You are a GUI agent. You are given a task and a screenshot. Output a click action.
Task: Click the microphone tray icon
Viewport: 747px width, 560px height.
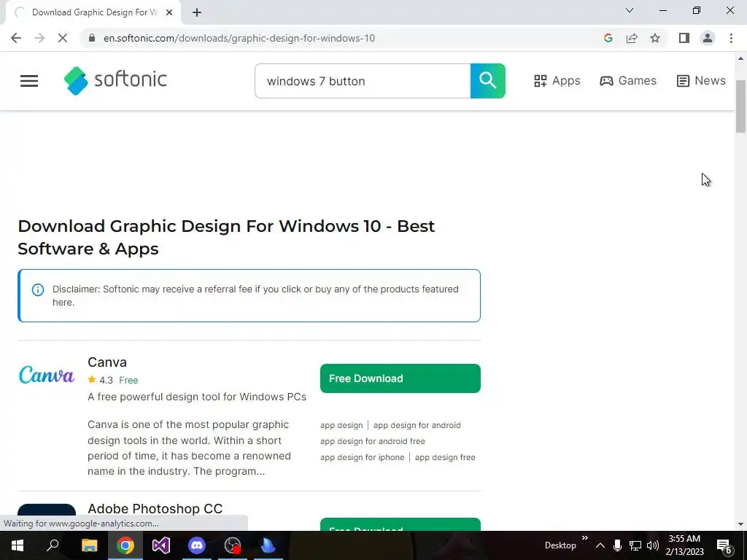pos(617,545)
